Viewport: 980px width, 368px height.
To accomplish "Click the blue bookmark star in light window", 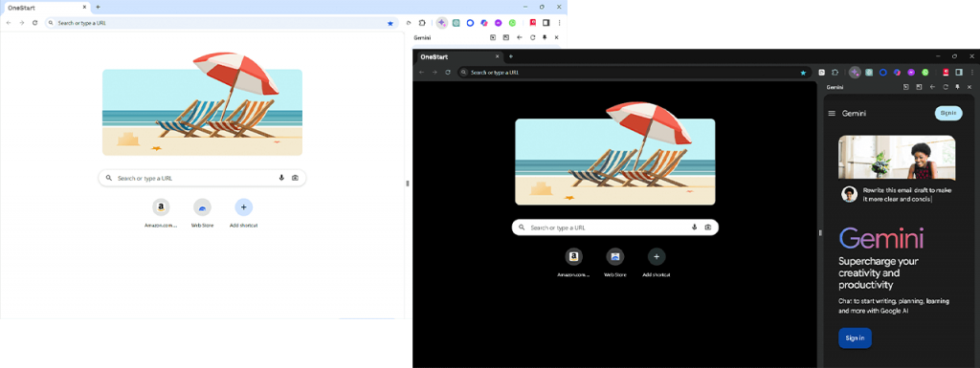I will tap(390, 23).
